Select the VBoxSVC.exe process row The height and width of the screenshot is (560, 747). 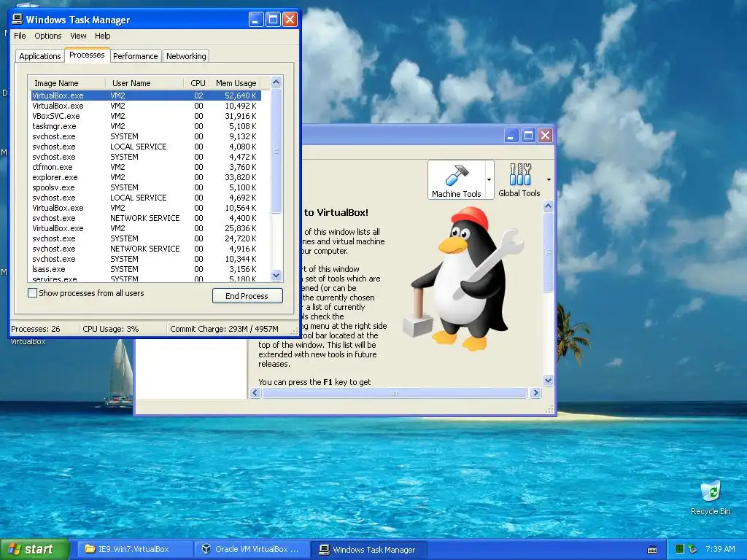coord(146,116)
